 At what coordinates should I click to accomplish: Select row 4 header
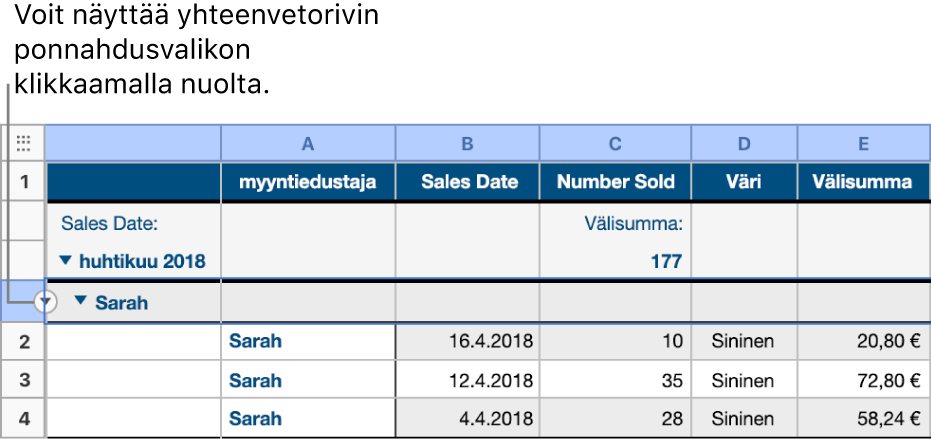[x=24, y=419]
